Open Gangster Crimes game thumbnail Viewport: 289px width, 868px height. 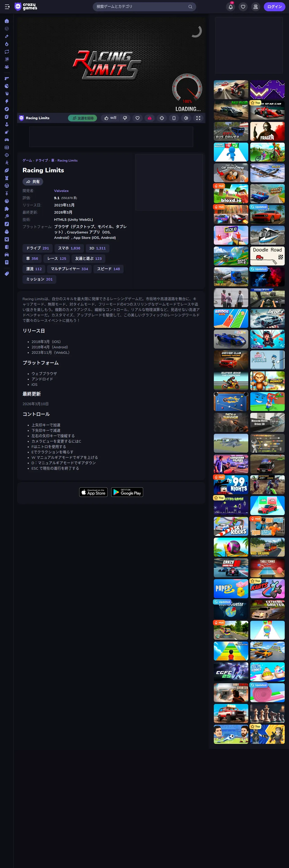pyautogui.click(x=231, y=464)
